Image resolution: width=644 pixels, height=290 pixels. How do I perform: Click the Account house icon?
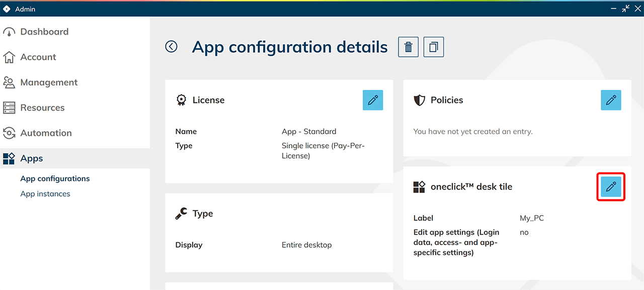(9, 57)
